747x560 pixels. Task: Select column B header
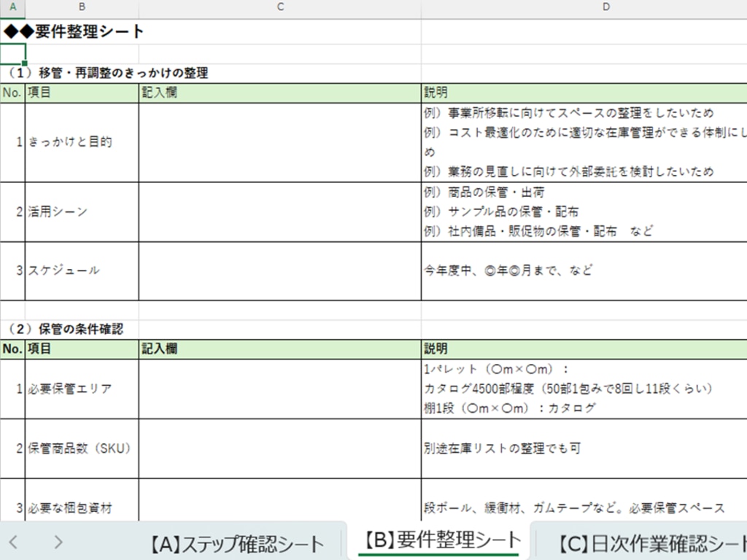[82, 7]
